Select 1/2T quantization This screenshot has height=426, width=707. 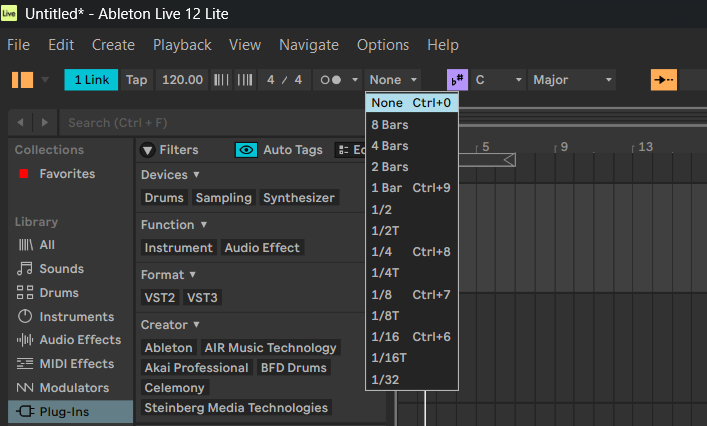click(412, 231)
